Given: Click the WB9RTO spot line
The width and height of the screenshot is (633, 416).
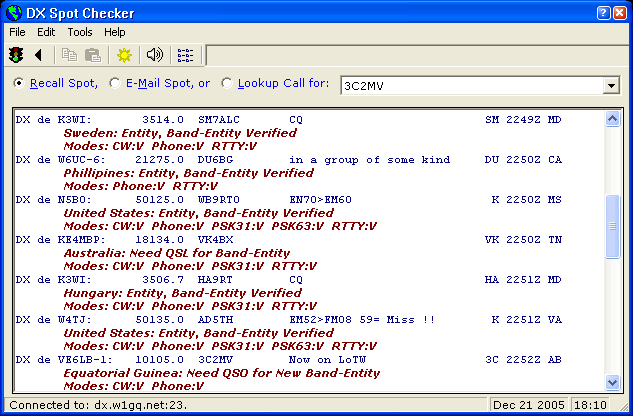Looking at the screenshot, I should (288, 200).
